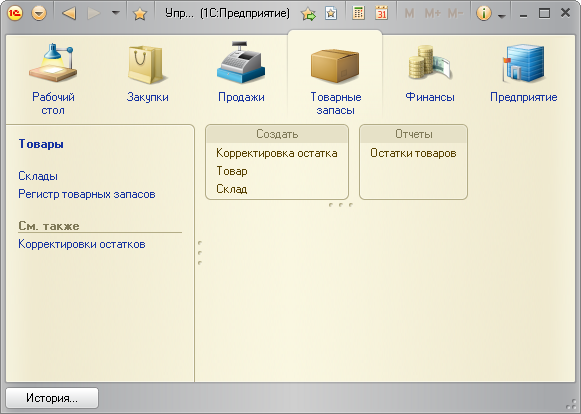Click the История... button
Image resolution: width=581 pixels, height=414 pixels.
point(52,398)
